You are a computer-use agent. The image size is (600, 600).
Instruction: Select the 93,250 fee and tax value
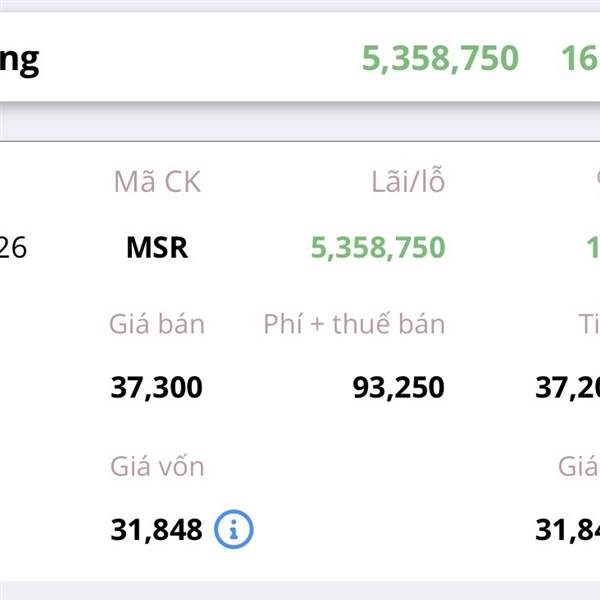(x=399, y=388)
